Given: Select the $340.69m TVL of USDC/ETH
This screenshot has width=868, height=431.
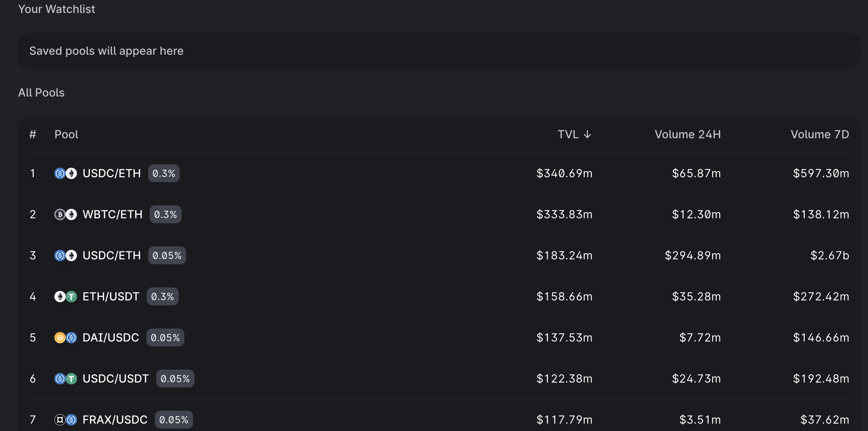Looking at the screenshot, I should click(x=564, y=173).
